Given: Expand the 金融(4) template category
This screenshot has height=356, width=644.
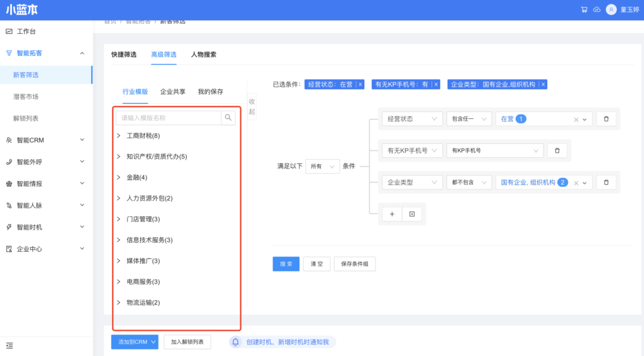Looking at the screenshot, I should coord(118,177).
